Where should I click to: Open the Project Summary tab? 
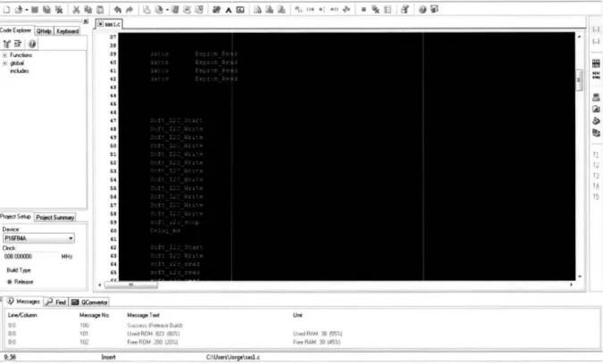point(55,218)
